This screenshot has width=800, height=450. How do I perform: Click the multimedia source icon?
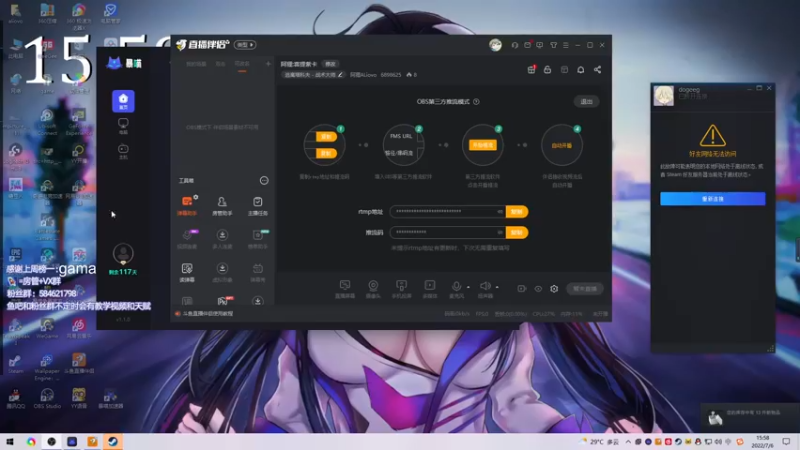click(x=430, y=289)
